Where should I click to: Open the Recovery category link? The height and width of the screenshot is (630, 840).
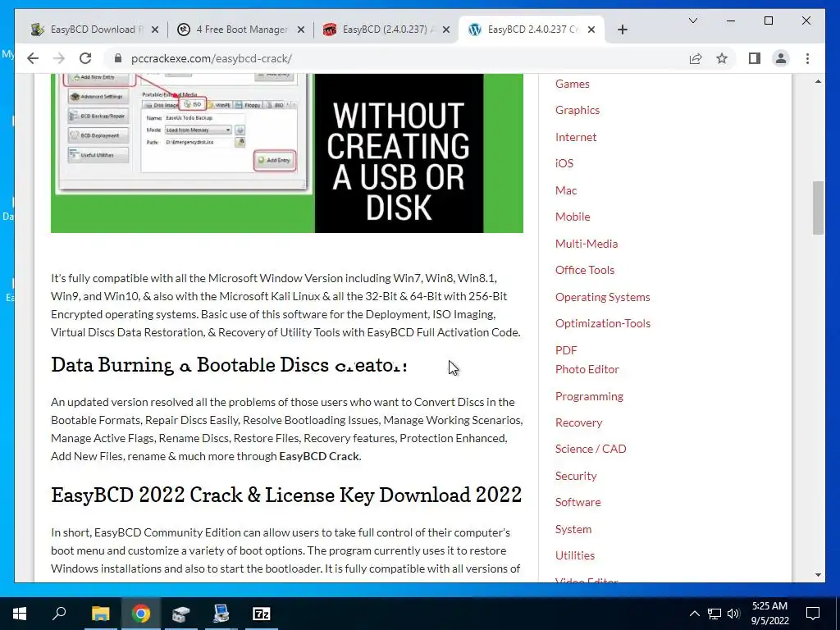578,422
